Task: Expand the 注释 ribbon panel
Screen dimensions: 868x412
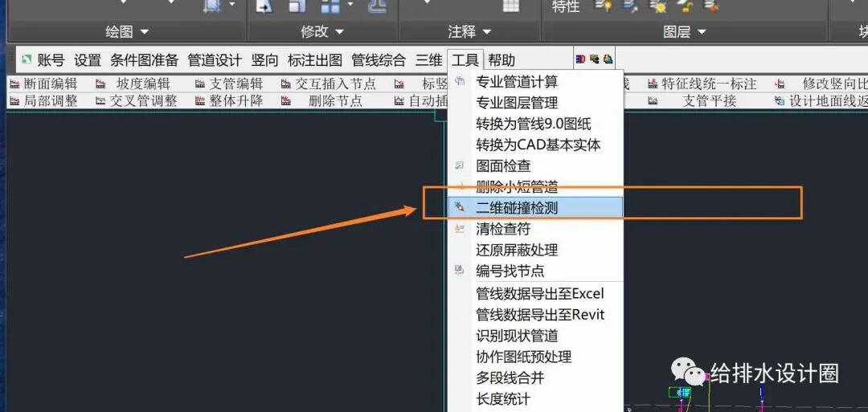Action: [469, 31]
